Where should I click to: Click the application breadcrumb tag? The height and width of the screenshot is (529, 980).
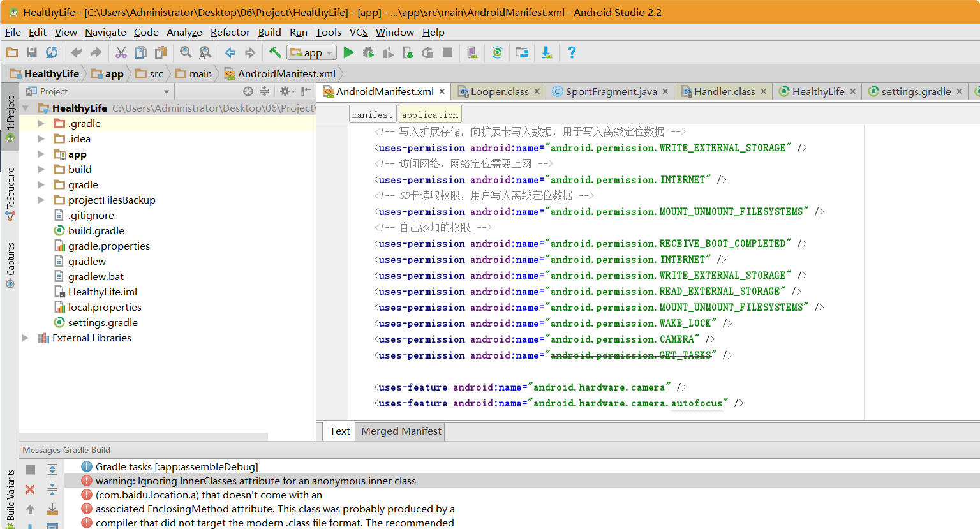[x=430, y=115]
